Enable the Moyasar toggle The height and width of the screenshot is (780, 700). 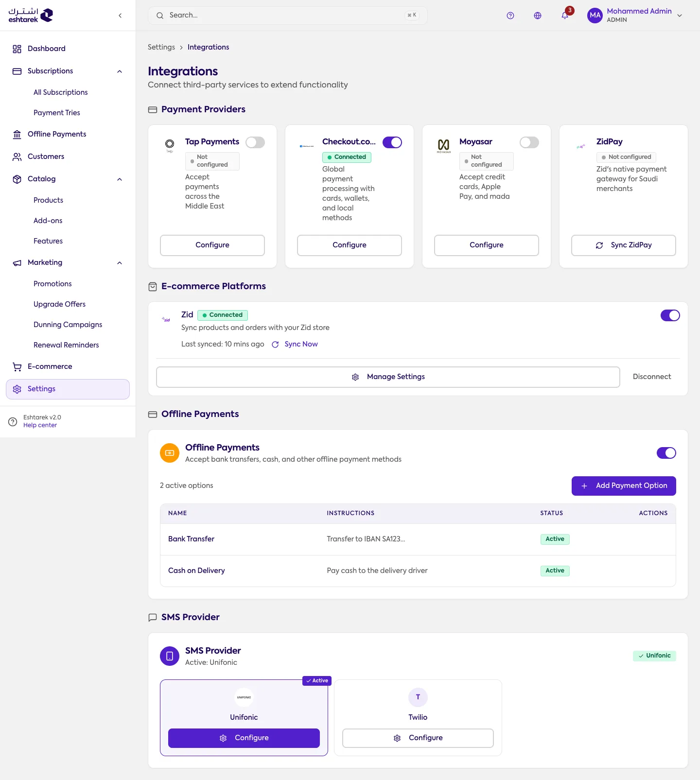point(529,142)
